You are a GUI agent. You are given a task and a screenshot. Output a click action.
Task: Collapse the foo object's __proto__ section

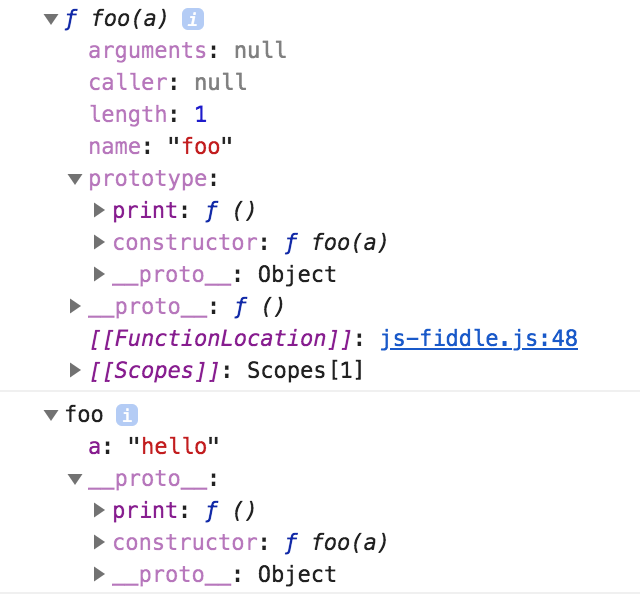click(75, 479)
